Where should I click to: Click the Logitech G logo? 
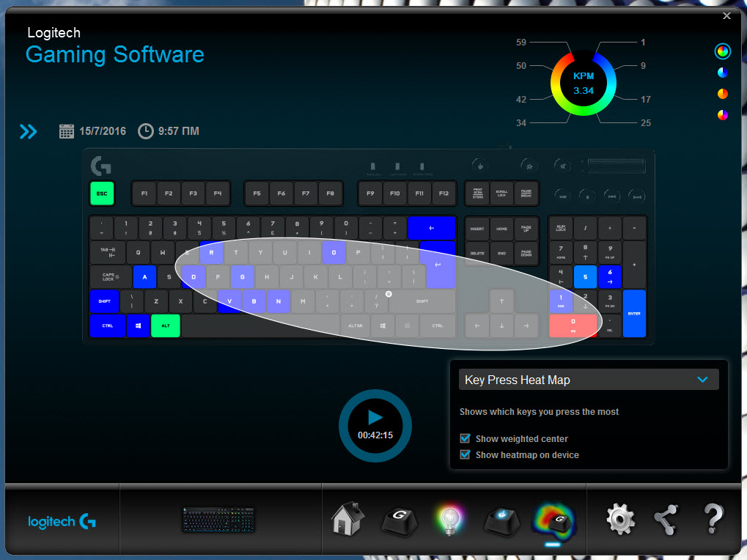[x=62, y=521]
